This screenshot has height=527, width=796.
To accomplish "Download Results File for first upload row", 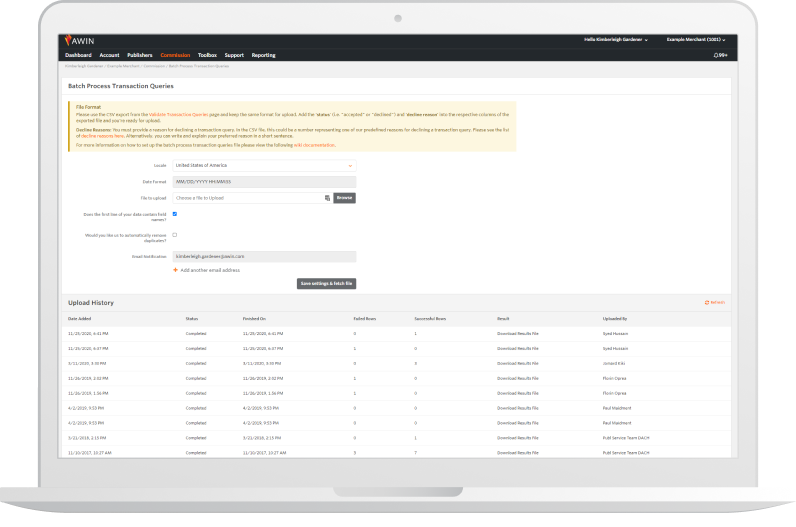I will (516, 334).
